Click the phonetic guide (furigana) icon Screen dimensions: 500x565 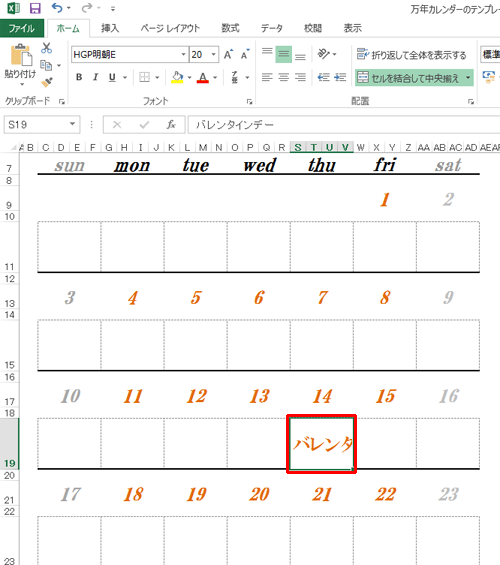click(x=235, y=77)
